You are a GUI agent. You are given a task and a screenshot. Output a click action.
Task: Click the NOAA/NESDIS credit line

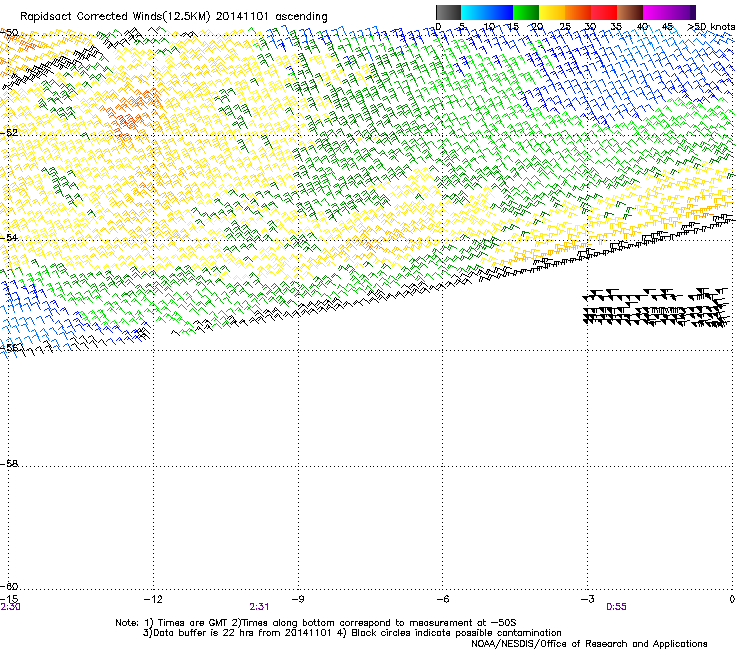(589, 644)
